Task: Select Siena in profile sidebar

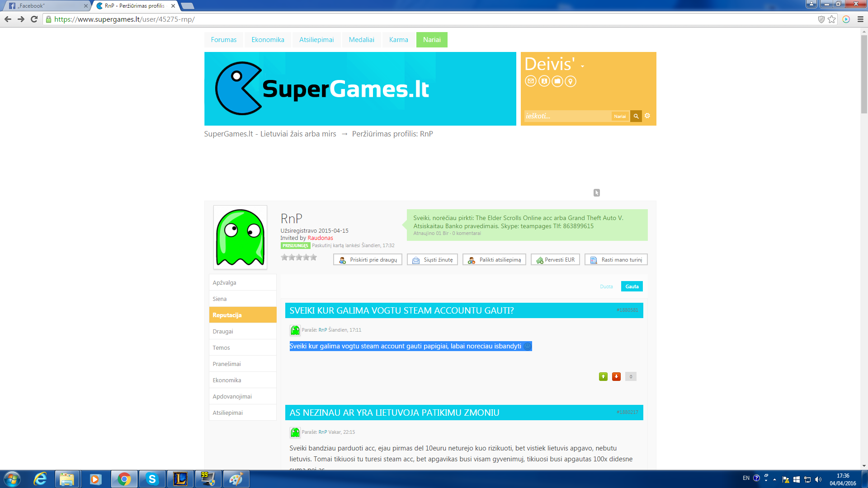Action: (243, 299)
